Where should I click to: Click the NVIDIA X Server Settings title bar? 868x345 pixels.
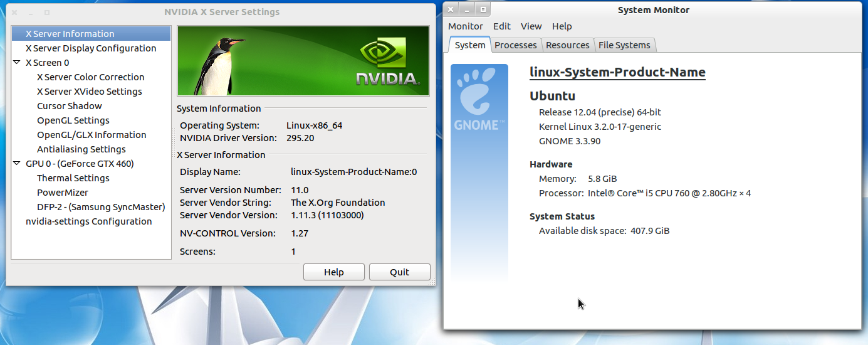point(222,12)
